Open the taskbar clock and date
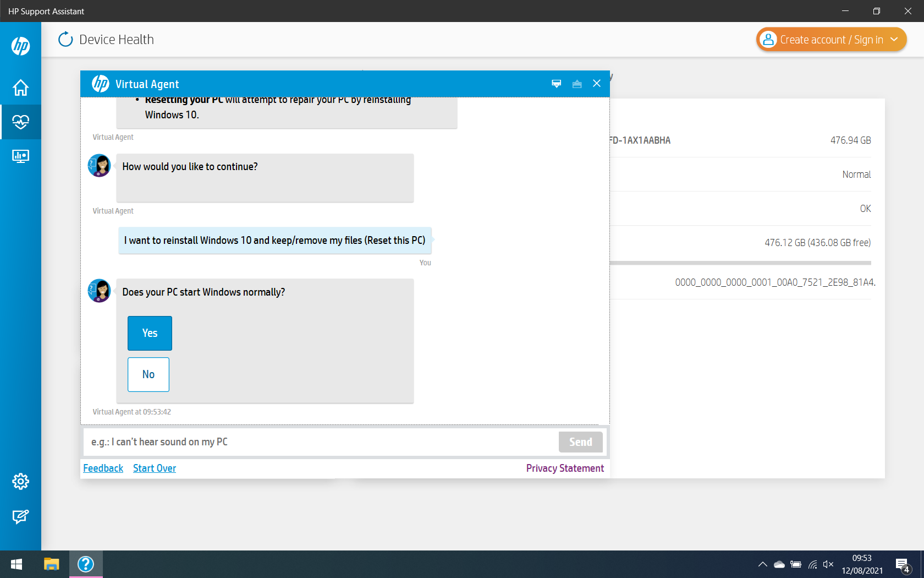 tap(862, 564)
